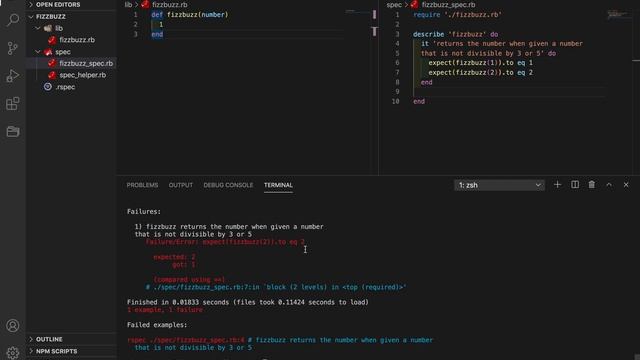Kill terminal with trash icon

(x=591, y=185)
